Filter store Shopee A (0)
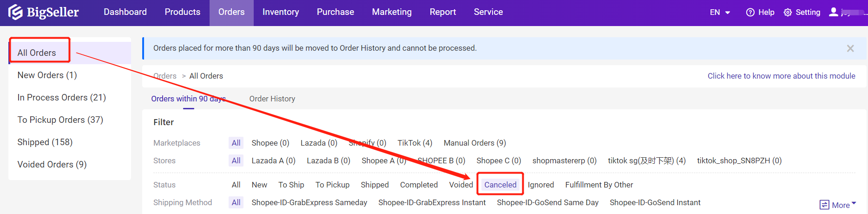The image size is (868, 214). click(x=384, y=160)
